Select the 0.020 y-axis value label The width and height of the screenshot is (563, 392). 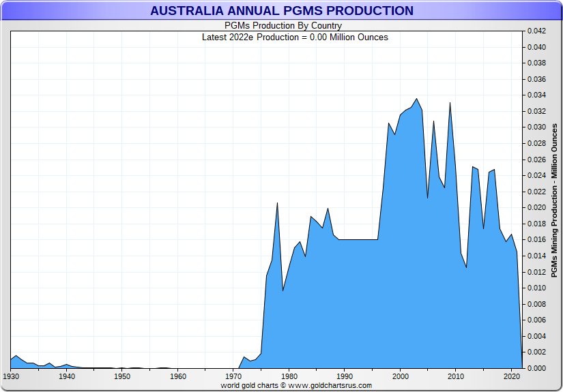(537, 207)
